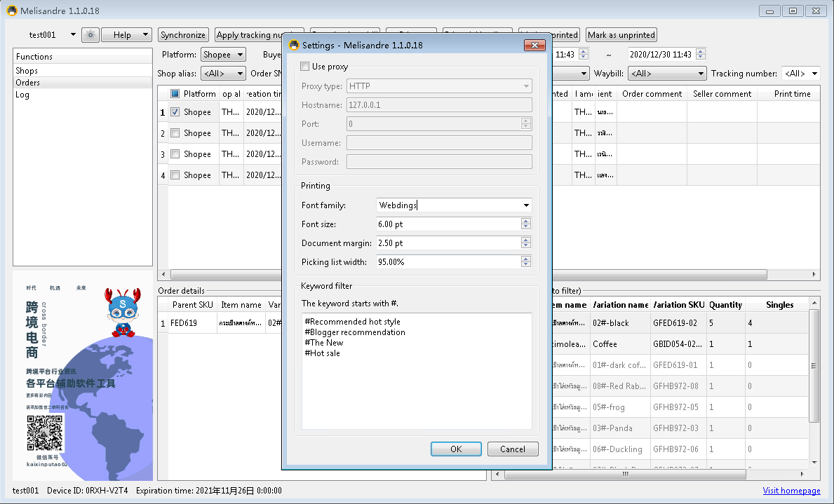Image resolution: width=834 pixels, height=504 pixels.
Task: Maximize the Melisandre main window
Action: [793, 11]
